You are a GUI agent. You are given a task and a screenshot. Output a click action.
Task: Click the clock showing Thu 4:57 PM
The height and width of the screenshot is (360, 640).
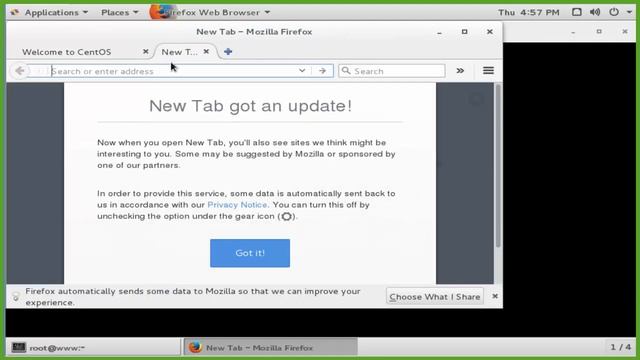coord(529,12)
